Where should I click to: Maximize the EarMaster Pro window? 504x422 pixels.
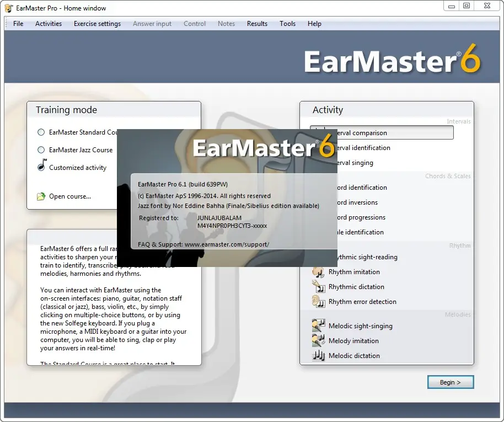(x=467, y=6)
